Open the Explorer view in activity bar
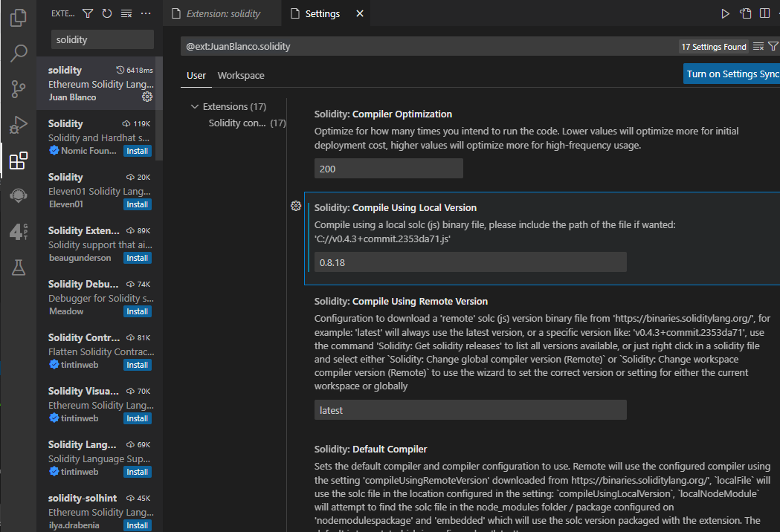Screen dimensions: 780x532 [x=19, y=18]
